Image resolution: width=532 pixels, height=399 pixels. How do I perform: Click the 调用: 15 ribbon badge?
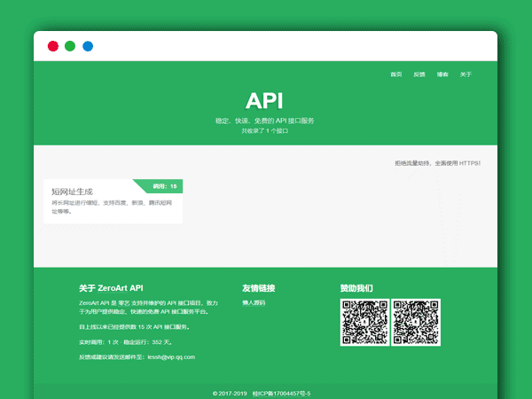[x=164, y=186]
